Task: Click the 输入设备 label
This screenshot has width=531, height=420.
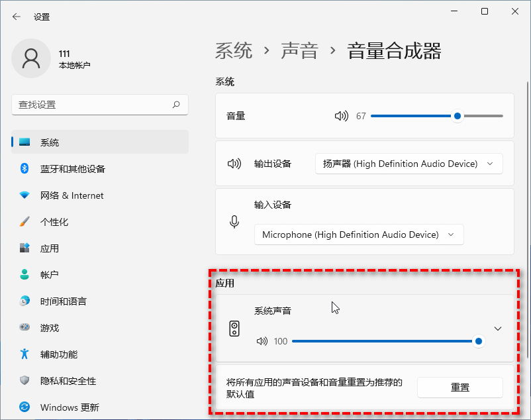Action: click(x=273, y=205)
